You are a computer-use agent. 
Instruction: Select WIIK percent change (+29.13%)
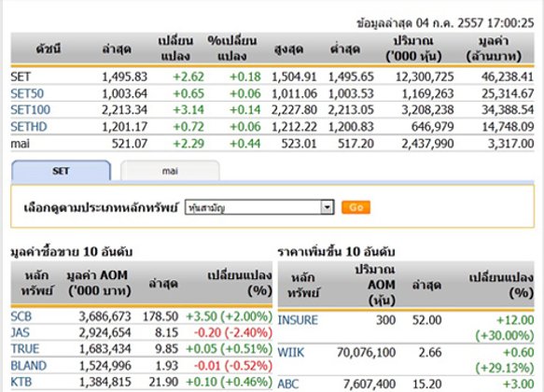tap(505, 368)
